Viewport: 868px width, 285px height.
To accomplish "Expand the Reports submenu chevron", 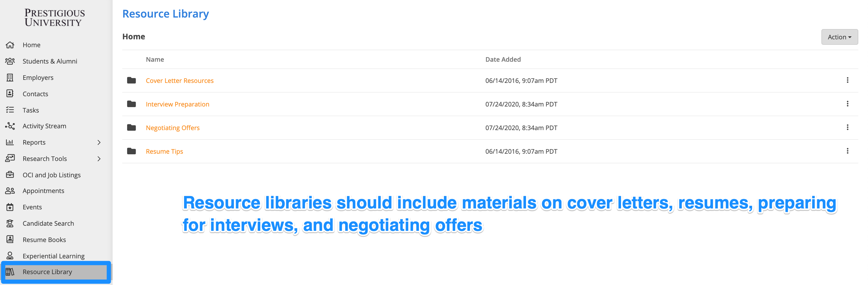I will (x=99, y=142).
